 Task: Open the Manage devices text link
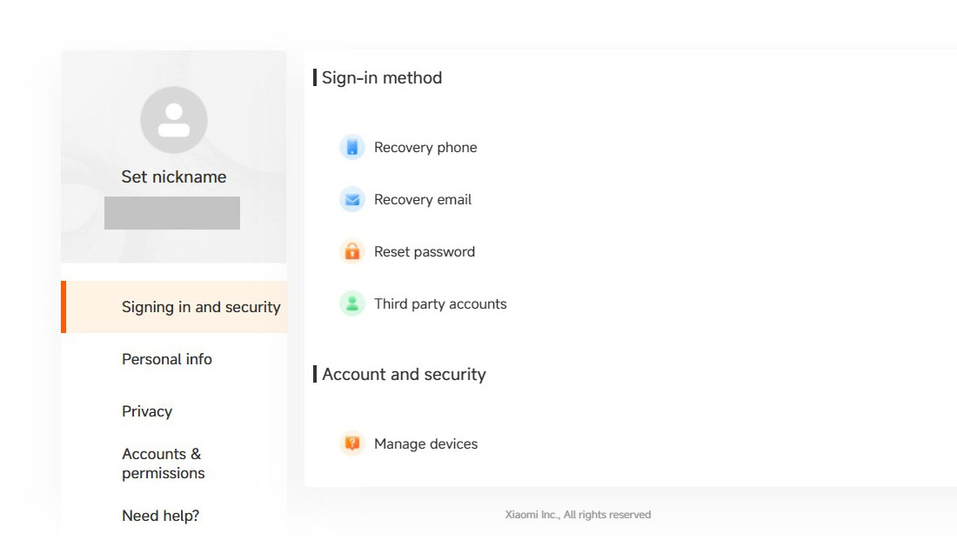coord(426,444)
